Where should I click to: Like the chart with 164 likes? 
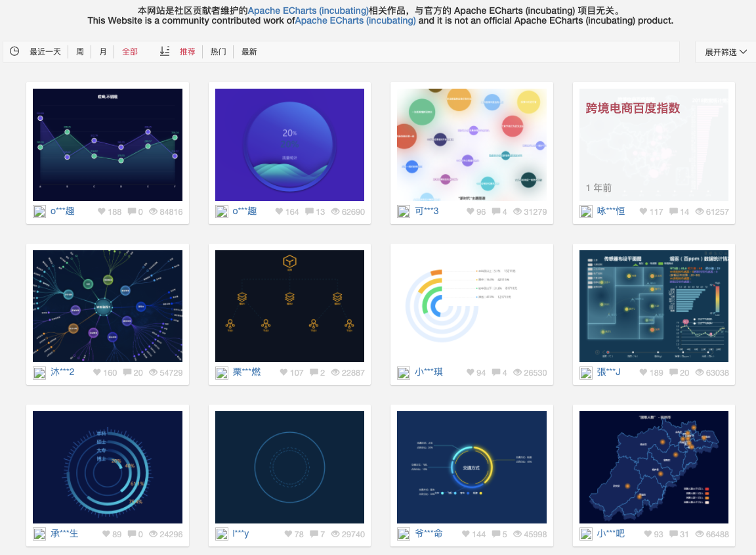point(279,211)
